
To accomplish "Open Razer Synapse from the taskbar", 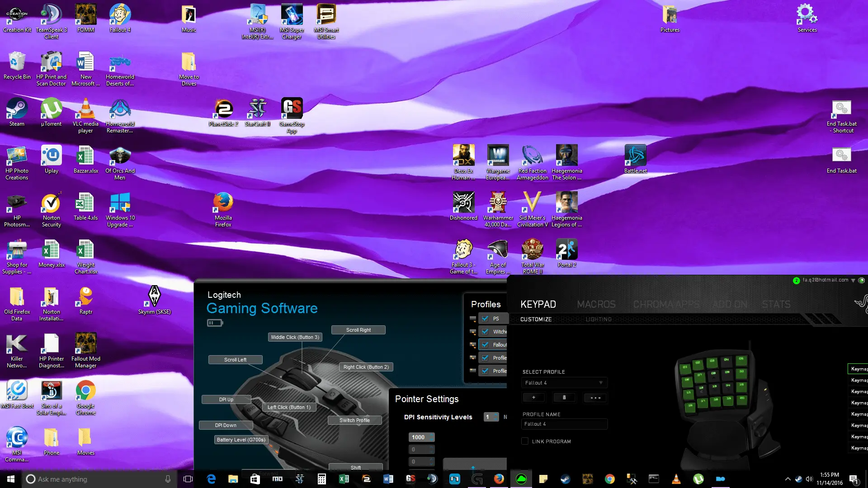I will coord(521,479).
